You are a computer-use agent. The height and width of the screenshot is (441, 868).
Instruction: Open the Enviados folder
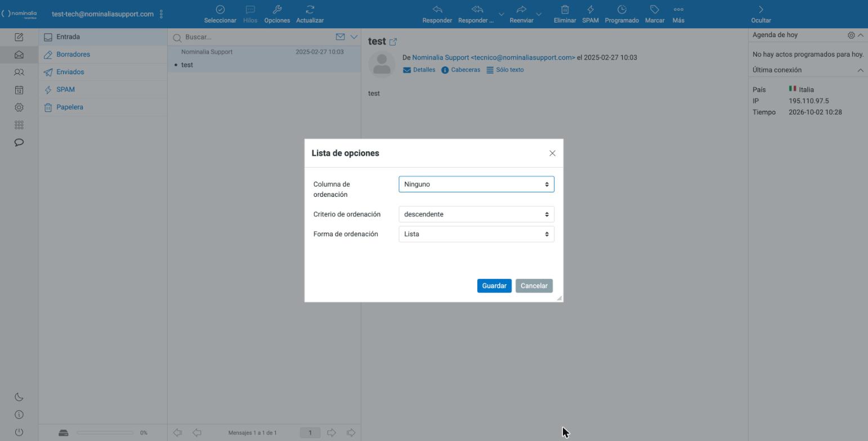pyautogui.click(x=103, y=72)
